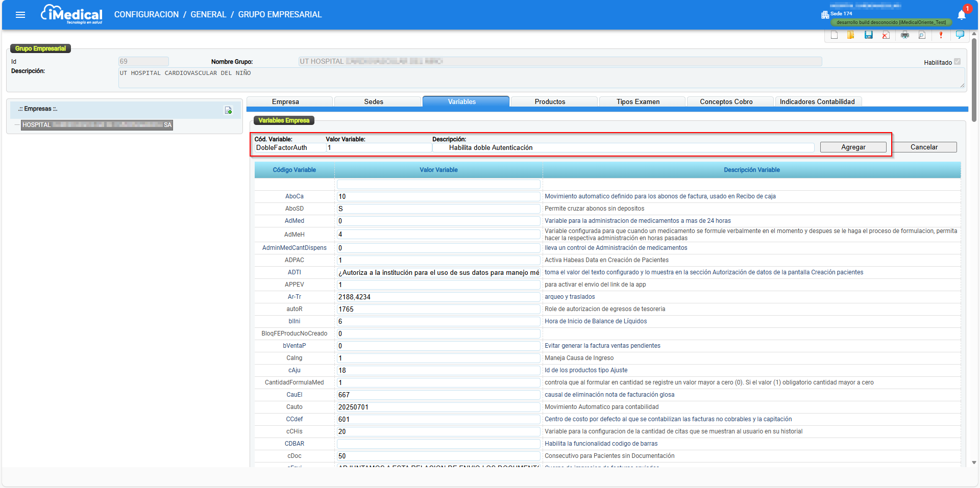Open the print preview magnifier icon
Viewport: 980px width, 488px height.
[x=922, y=35]
